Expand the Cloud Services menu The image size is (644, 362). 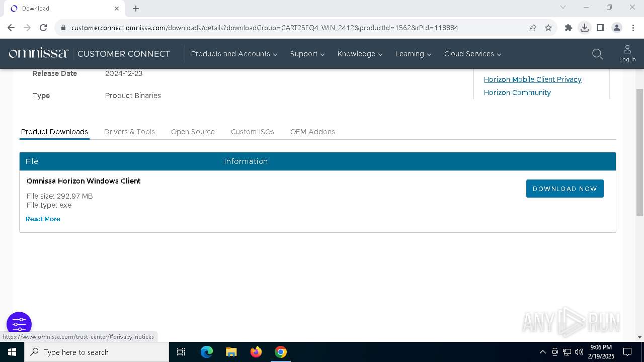[472, 54]
